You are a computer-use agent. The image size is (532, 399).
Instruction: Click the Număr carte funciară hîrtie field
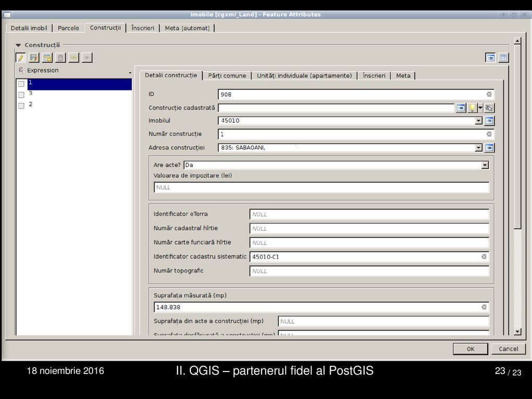(x=369, y=243)
